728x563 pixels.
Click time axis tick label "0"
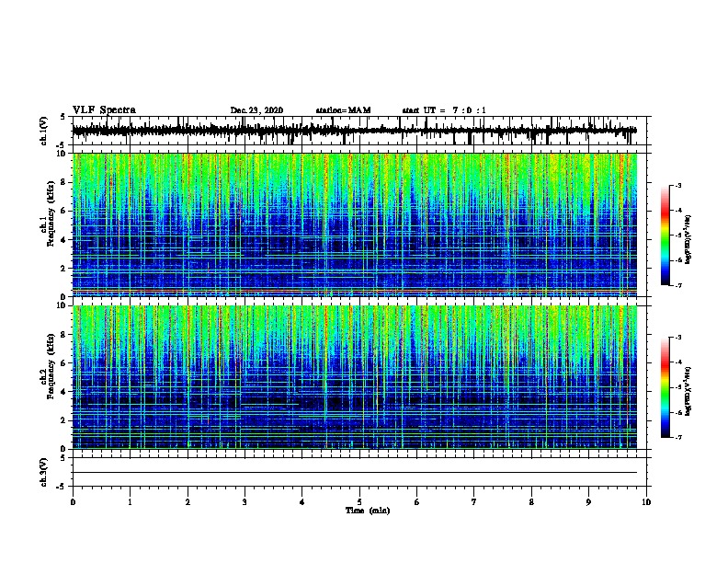[73, 501]
